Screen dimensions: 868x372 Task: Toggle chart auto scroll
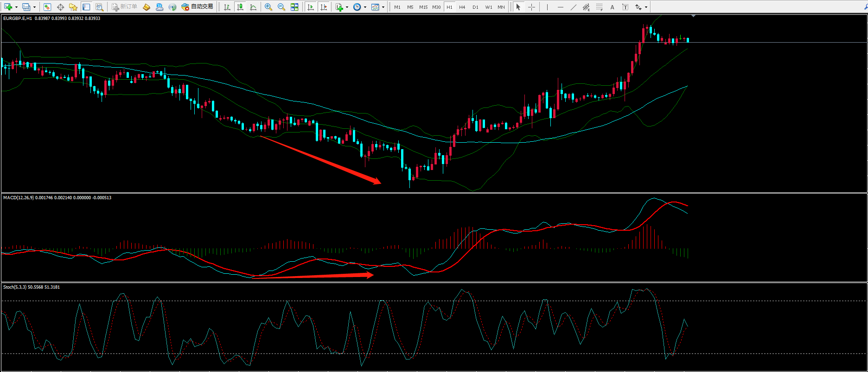[311, 7]
